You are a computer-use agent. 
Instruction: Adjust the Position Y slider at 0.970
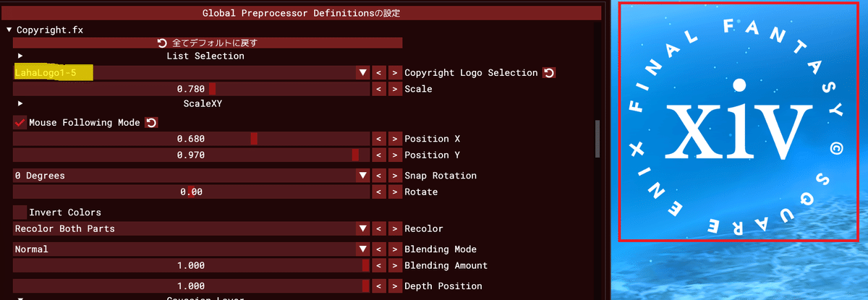click(192, 155)
